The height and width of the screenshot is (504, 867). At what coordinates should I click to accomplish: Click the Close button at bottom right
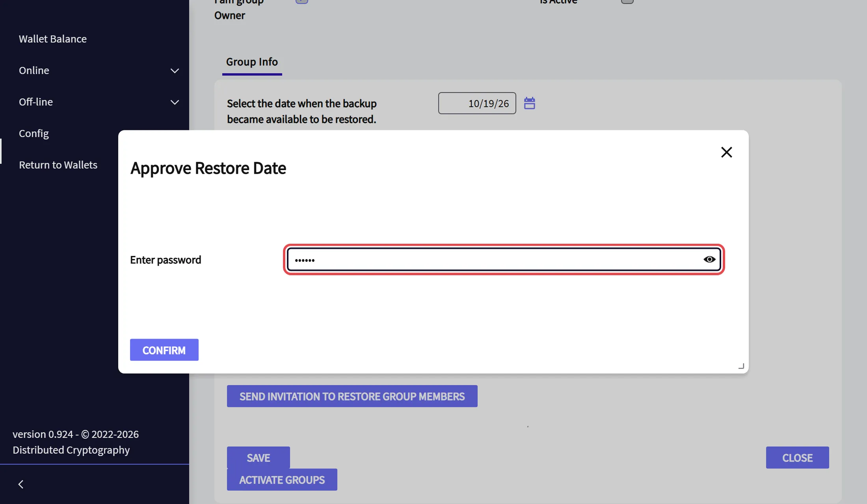pyautogui.click(x=798, y=458)
